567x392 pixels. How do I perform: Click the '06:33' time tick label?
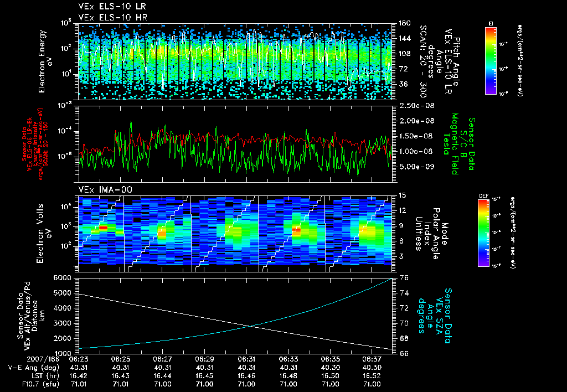pos(288,359)
